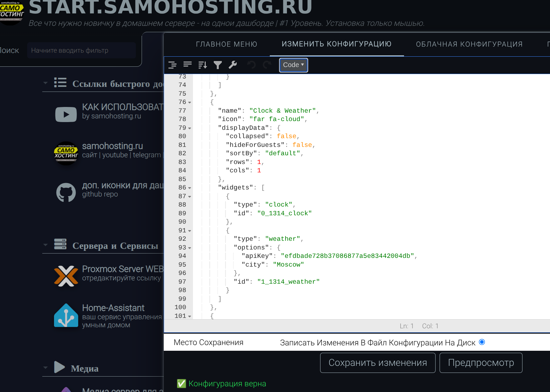This screenshot has height=392, width=550.
Task: Open the GitHub repo icon
Action: pyautogui.click(x=66, y=192)
